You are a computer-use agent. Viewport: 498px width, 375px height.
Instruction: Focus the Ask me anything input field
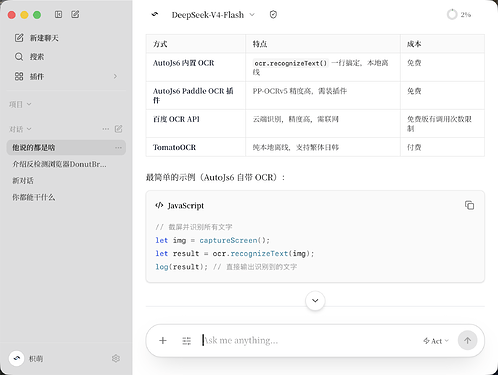click(310, 340)
